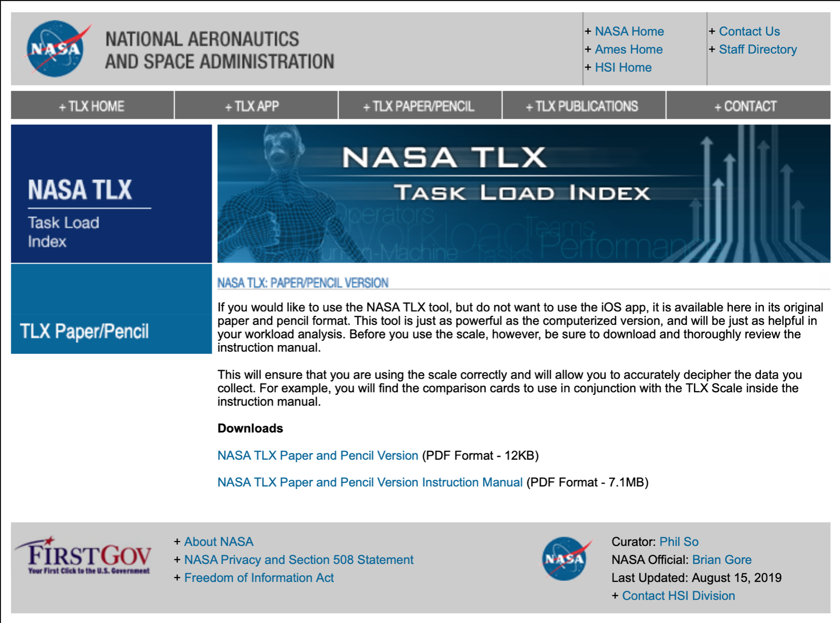Open the Freedom of Information Act link
840x623 pixels.
[x=259, y=577]
